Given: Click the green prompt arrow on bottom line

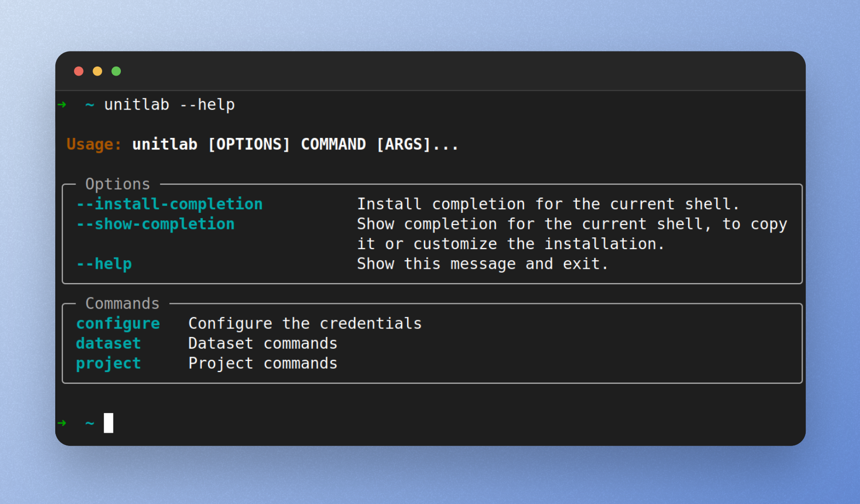Looking at the screenshot, I should coord(62,423).
